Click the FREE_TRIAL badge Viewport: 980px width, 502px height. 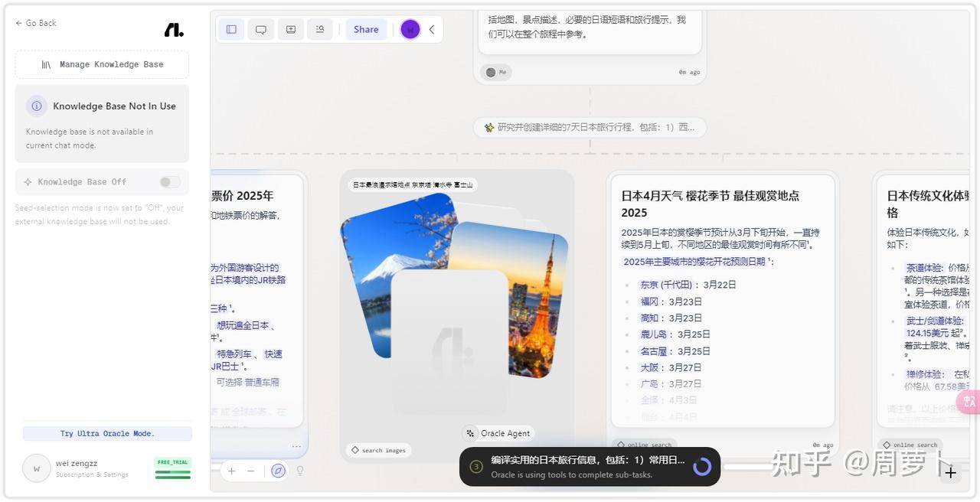point(172,462)
